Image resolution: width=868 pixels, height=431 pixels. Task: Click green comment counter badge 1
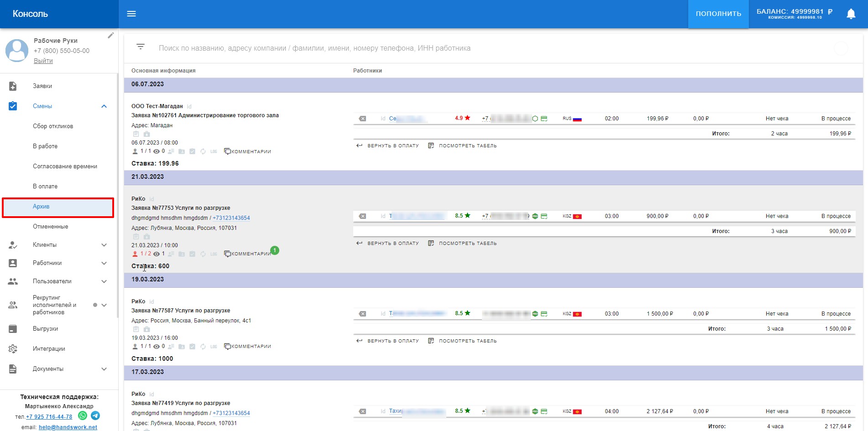tap(275, 250)
